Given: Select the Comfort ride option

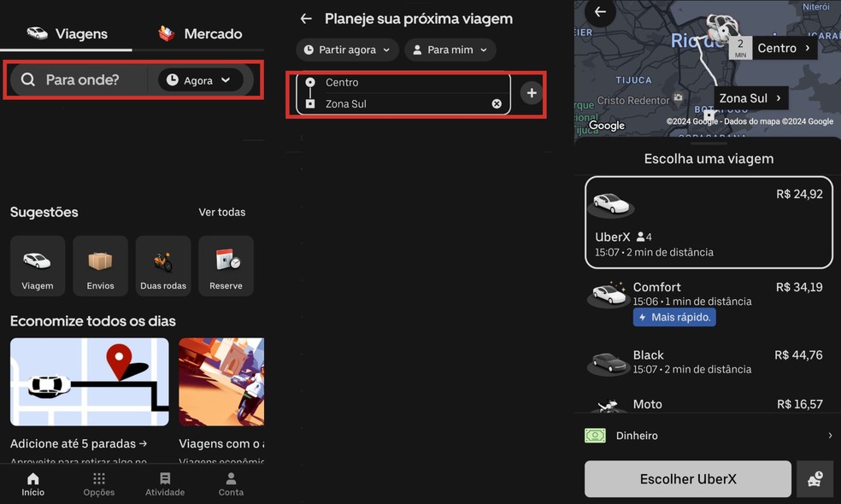Looking at the screenshot, I should pos(709,295).
